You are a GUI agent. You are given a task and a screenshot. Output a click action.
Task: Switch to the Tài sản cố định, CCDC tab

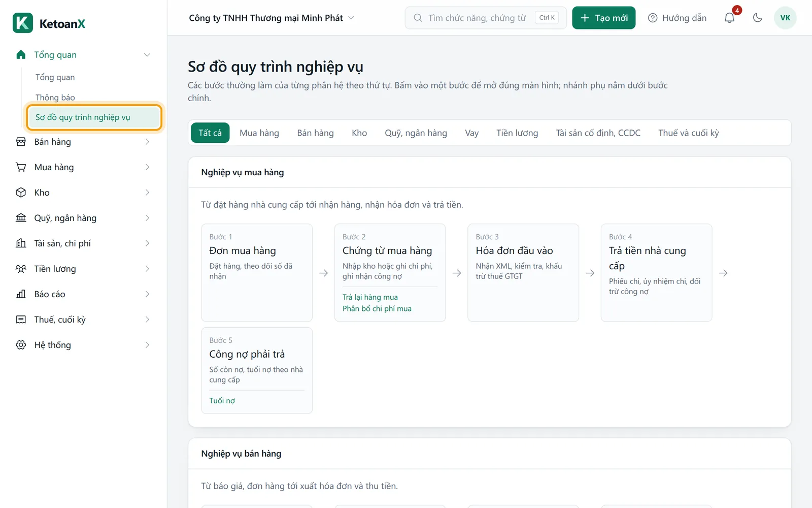598,133
